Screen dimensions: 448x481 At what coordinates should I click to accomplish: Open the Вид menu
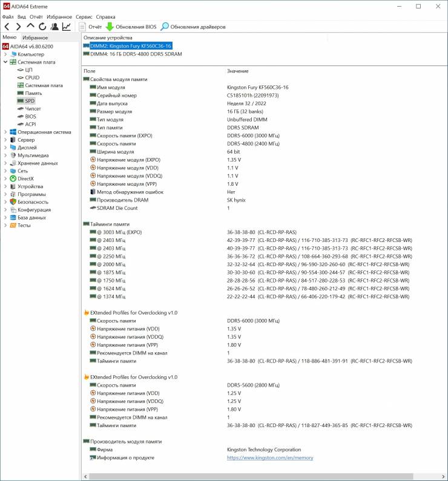[x=21, y=17]
